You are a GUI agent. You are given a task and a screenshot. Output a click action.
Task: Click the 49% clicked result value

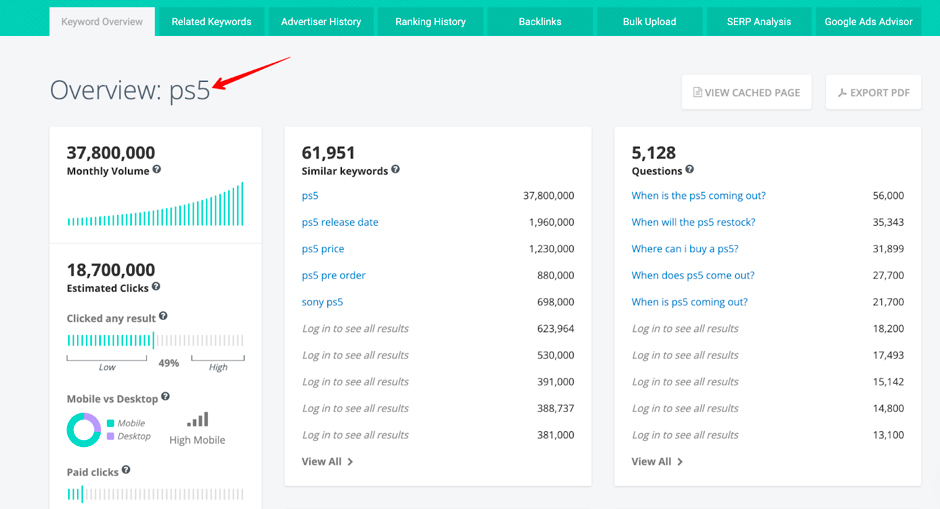click(x=168, y=363)
